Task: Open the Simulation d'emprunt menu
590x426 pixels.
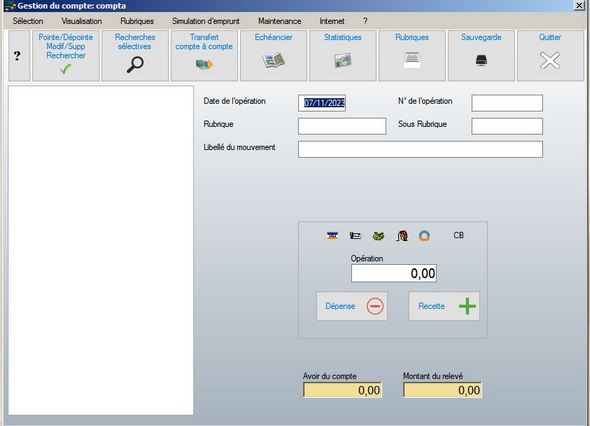Action: 206,21
